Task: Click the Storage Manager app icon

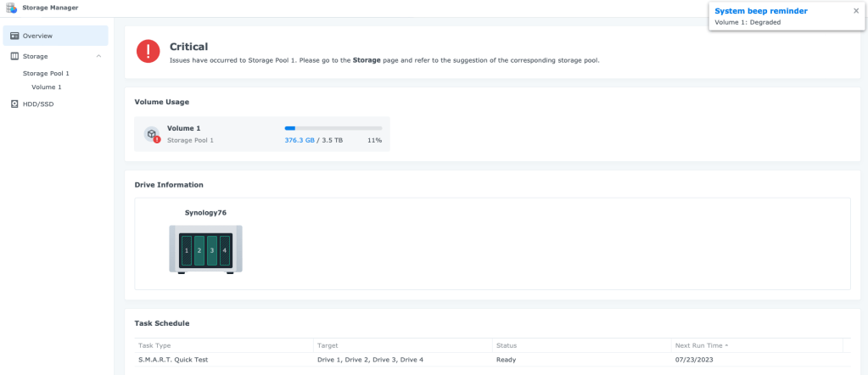Action: tap(11, 8)
